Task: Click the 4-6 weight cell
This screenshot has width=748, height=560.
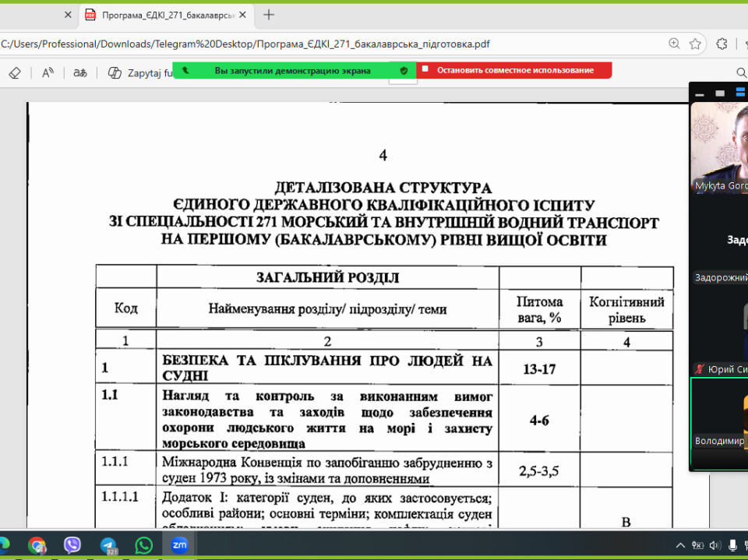Action: click(x=539, y=421)
